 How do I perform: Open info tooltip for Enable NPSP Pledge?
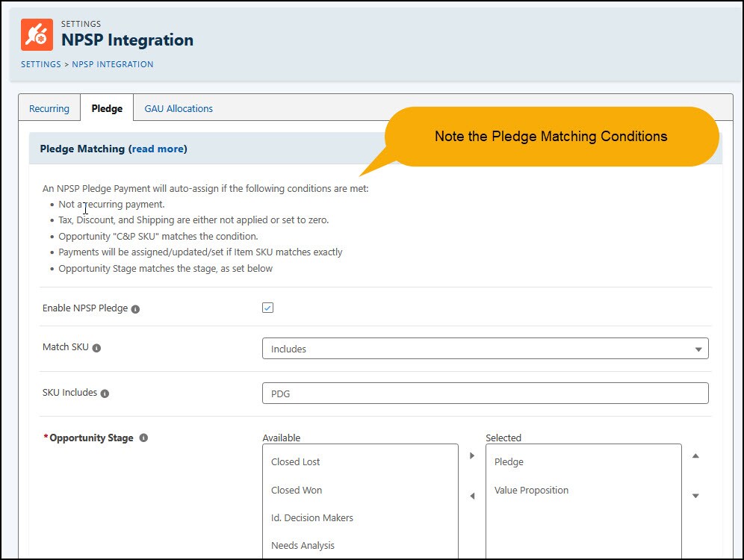(x=135, y=309)
